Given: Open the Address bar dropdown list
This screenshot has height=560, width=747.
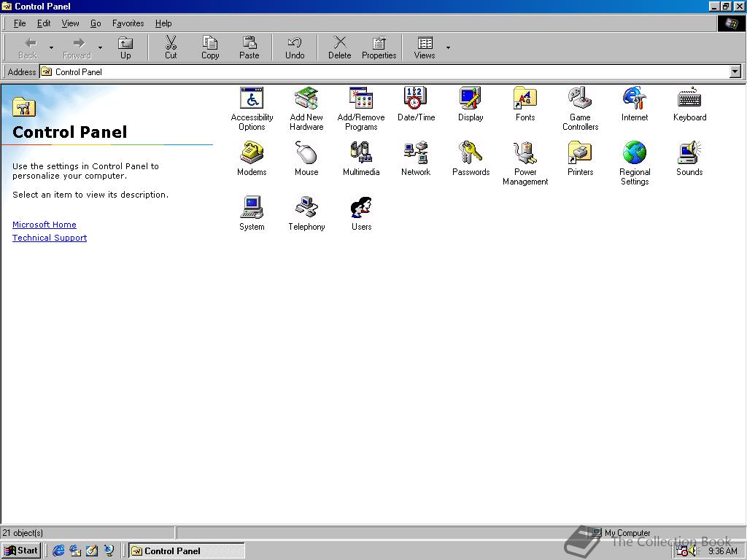Looking at the screenshot, I should click(x=735, y=72).
